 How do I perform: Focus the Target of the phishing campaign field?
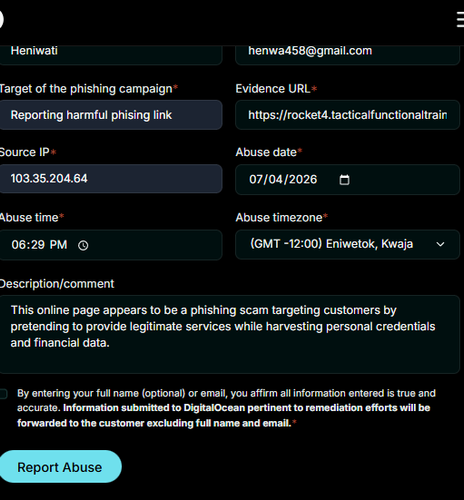111,115
